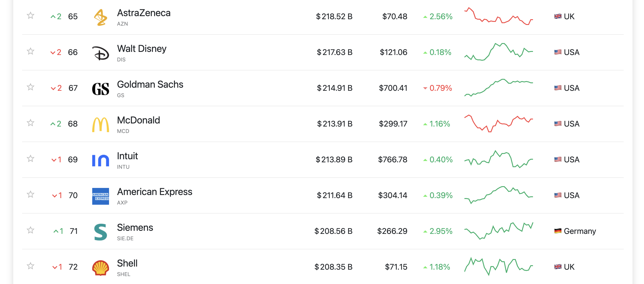
Task: Click the AstraZeneca logo icon
Action: 100,17
